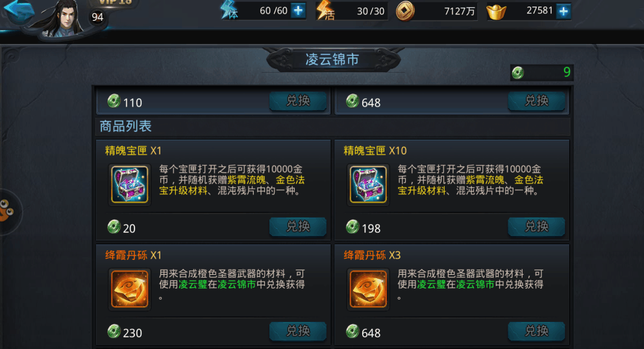Tap the blue lightning stamina icon
This screenshot has height=349, width=644.
click(229, 10)
